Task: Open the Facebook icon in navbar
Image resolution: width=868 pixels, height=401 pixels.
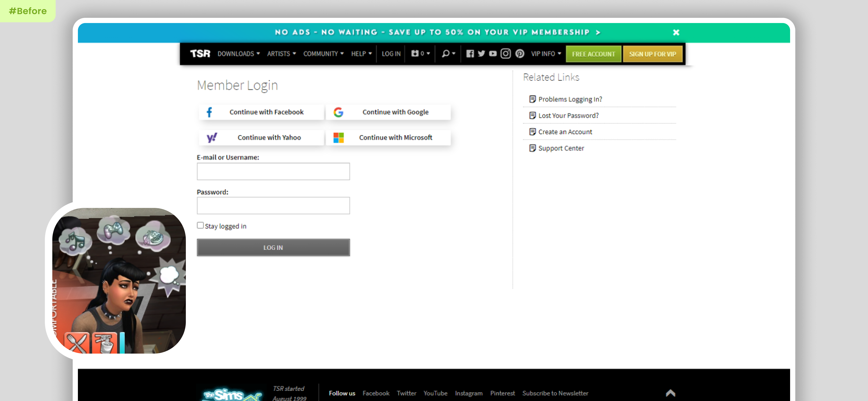Action: coord(470,54)
